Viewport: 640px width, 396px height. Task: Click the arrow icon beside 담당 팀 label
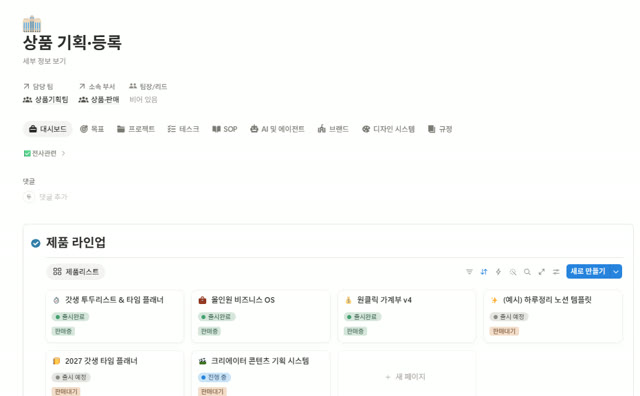coord(27,86)
